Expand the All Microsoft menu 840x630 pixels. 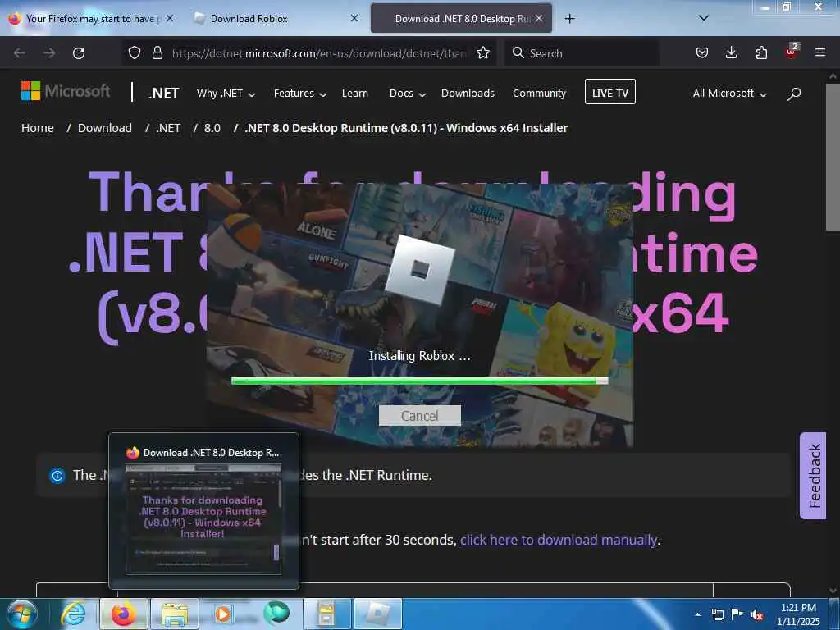pyautogui.click(x=729, y=94)
